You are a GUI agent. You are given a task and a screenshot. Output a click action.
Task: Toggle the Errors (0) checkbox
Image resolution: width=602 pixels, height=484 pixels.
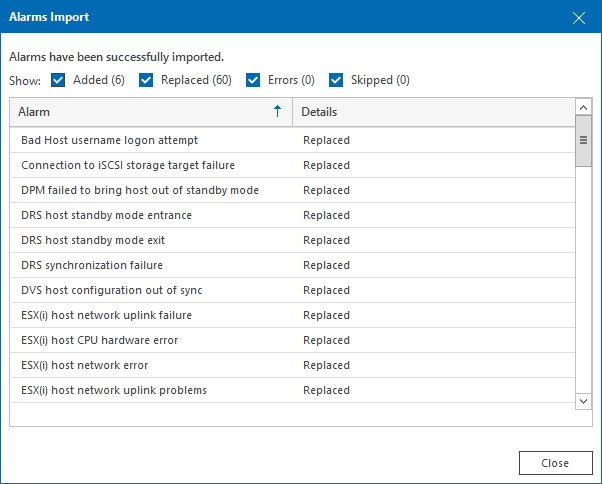(x=252, y=80)
